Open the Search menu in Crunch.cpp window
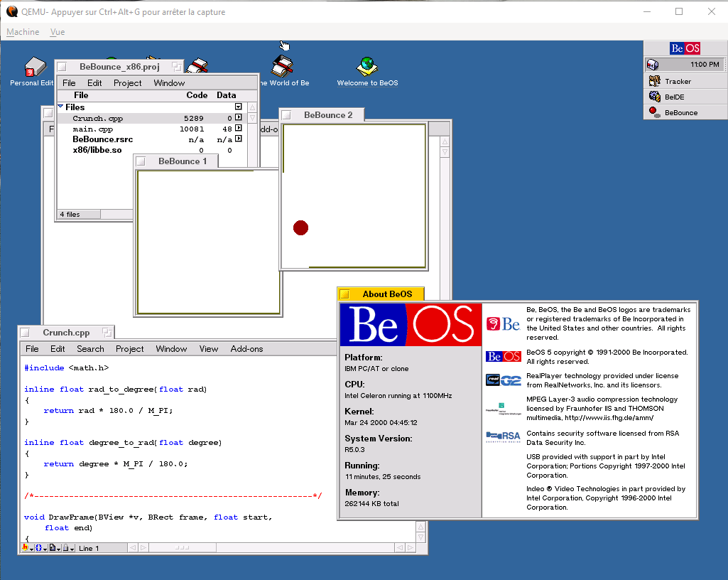728x580 pixels. click(90, 348)
